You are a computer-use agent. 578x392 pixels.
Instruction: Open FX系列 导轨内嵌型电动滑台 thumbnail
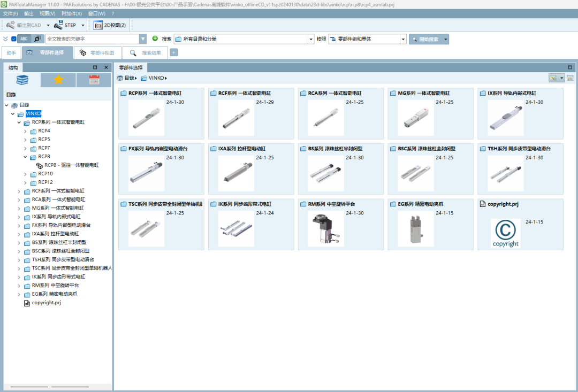coord(146,173)
